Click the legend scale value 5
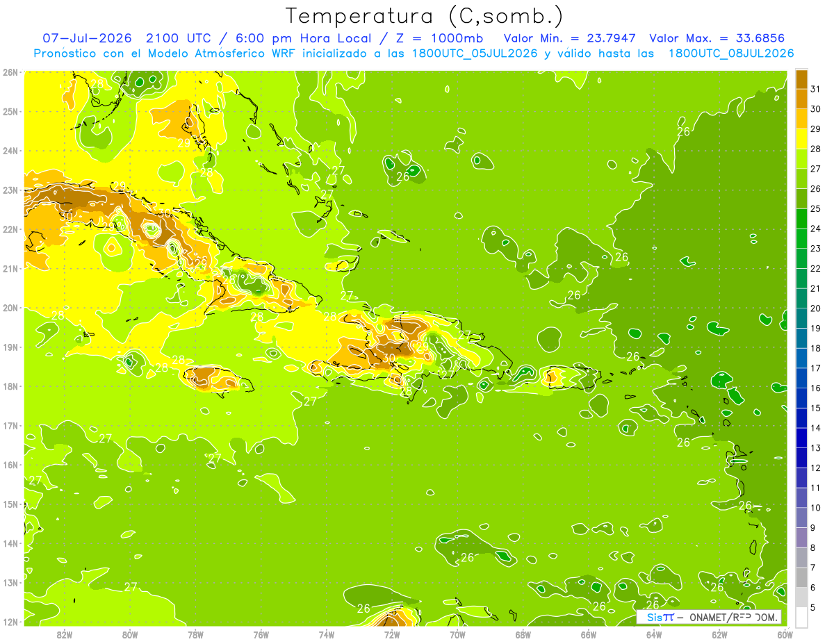Screen dimensions: 834x644 pos(813,608)
